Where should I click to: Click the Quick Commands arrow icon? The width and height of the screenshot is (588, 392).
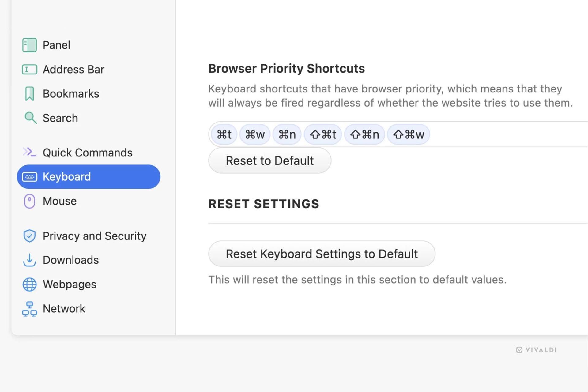click(x=29, y=152)
